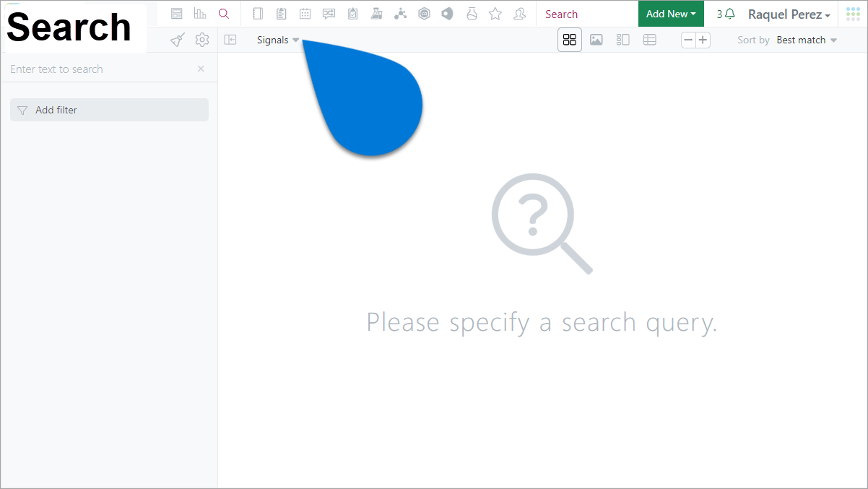
Task: Clear filters with the broom icon
Action: click(178, 40)
